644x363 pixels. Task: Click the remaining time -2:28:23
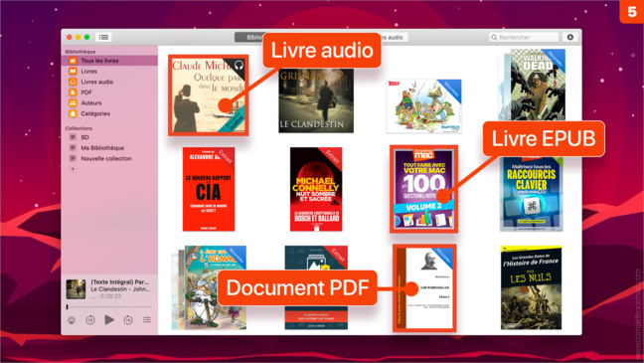109,296
